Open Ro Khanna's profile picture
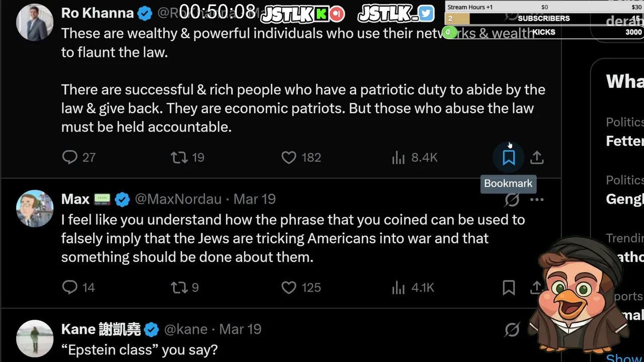 click(35, 22)
